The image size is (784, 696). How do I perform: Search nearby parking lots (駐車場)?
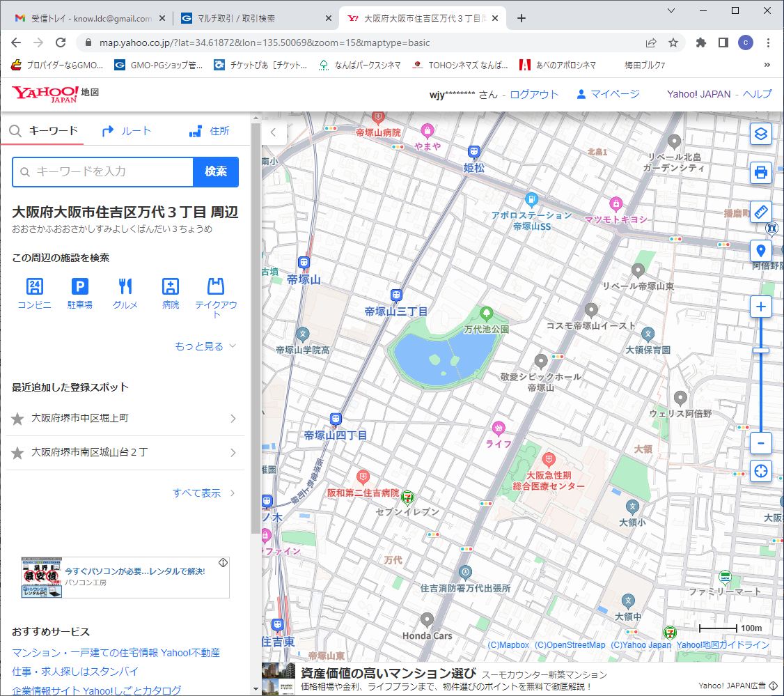point(80,293)
